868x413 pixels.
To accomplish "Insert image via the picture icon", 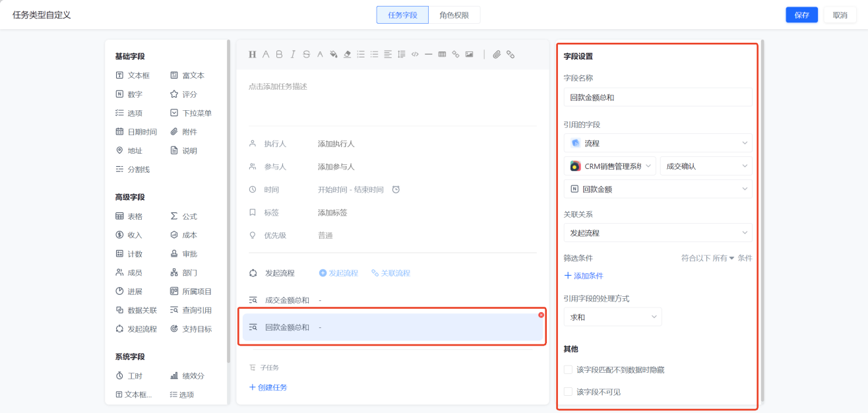I will 469,54.
